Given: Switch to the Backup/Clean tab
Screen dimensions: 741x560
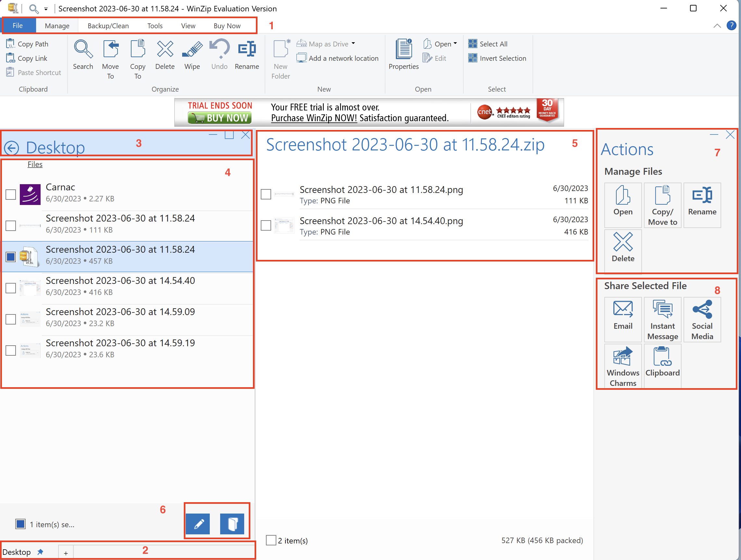Looking at the screenshot, I should 108,25.
